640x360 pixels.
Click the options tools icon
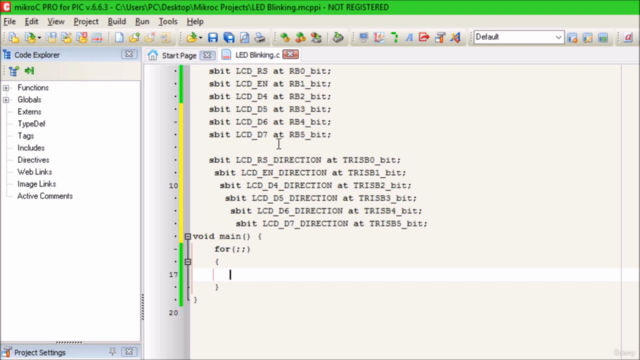(440, 38)
